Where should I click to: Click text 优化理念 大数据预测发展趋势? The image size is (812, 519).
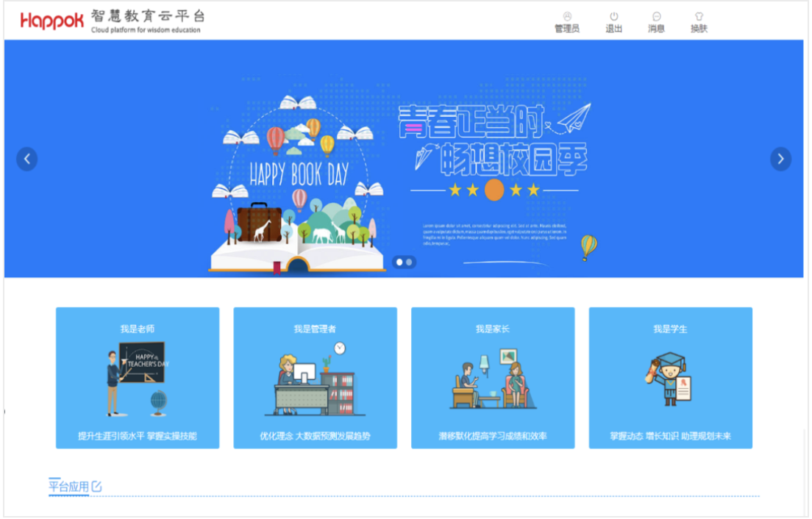click(315, 436)
